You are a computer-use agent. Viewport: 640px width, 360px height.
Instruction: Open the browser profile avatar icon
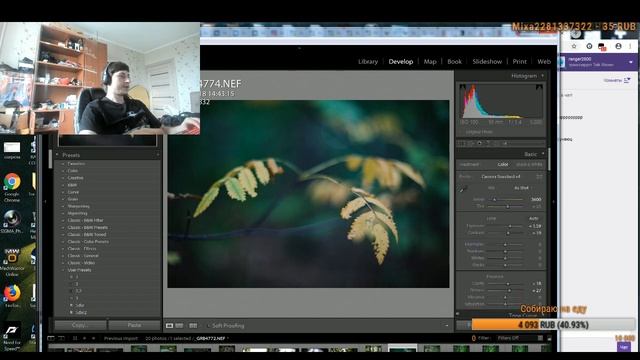[618, 46]
